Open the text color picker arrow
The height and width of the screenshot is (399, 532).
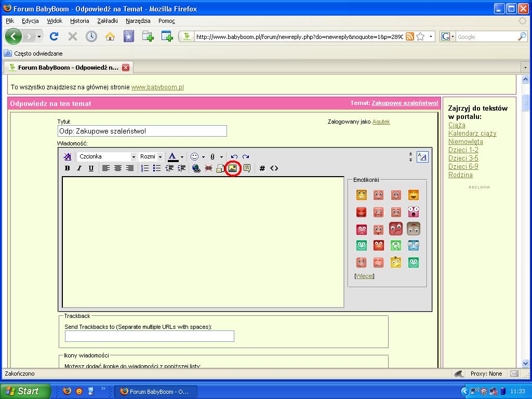click(x=182, y=157)
